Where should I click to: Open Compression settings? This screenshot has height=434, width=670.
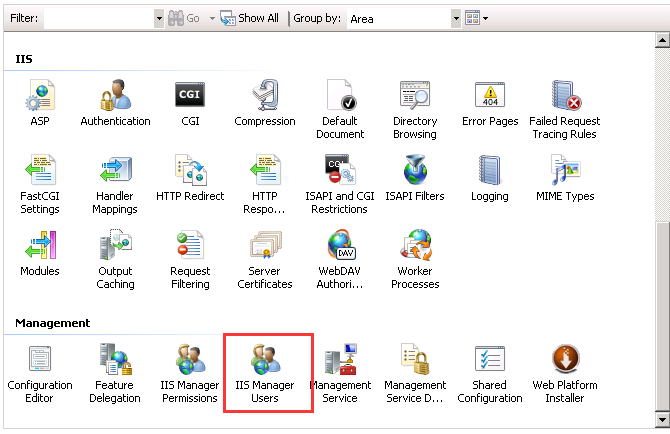tap(265, 95)
